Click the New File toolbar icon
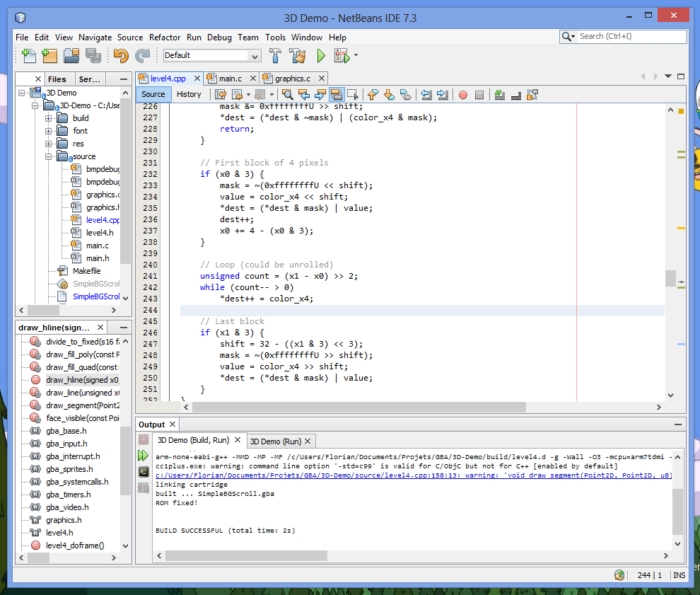 coord(28,55)
